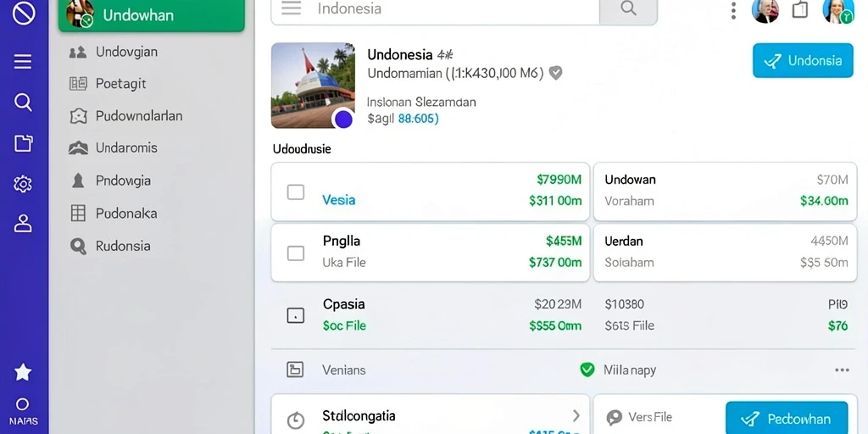The width and height of the screenshot is (868, 434).
Task: Click the $737 00m value in the Pnglla row
Action: (555, 263)
